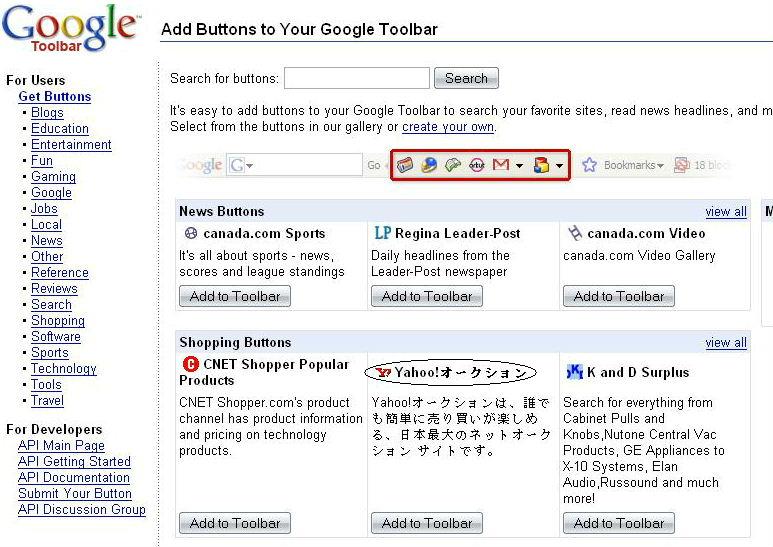This screenshot has height=547, width=773.
Task: Click the canada.com Video icon
Action: 575,233
